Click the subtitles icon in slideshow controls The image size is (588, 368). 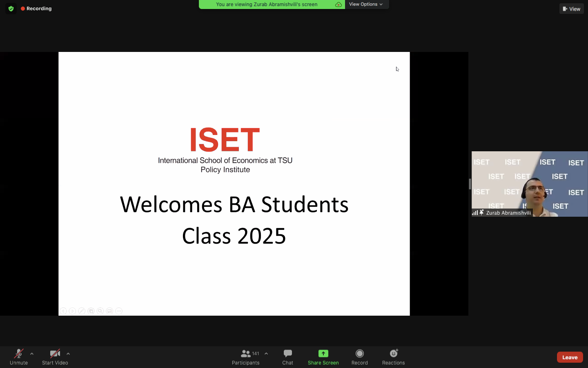tap(109, 311)
